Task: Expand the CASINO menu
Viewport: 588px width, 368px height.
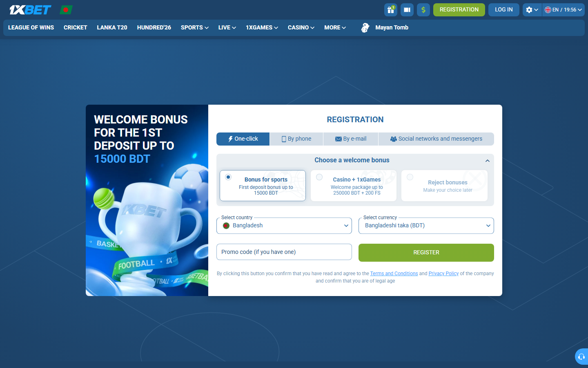Action: pos(301,28)
